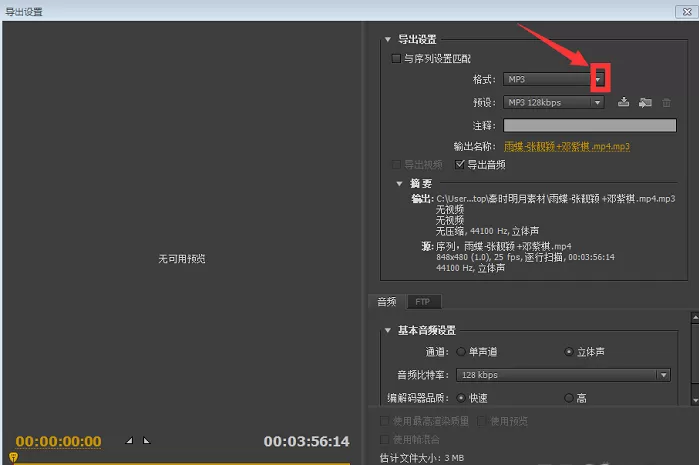The height and width of the screenshot is (465, 699).
Task: Open the preset dropdown MP3 128kbps
Action: click(x=554, y=103)
